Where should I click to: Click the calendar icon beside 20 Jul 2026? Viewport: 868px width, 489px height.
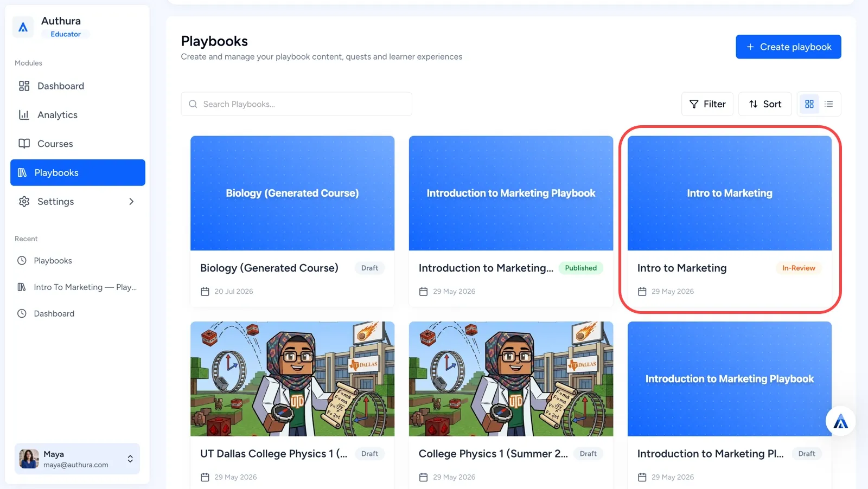pyautogui.click(x=205, y=292)
